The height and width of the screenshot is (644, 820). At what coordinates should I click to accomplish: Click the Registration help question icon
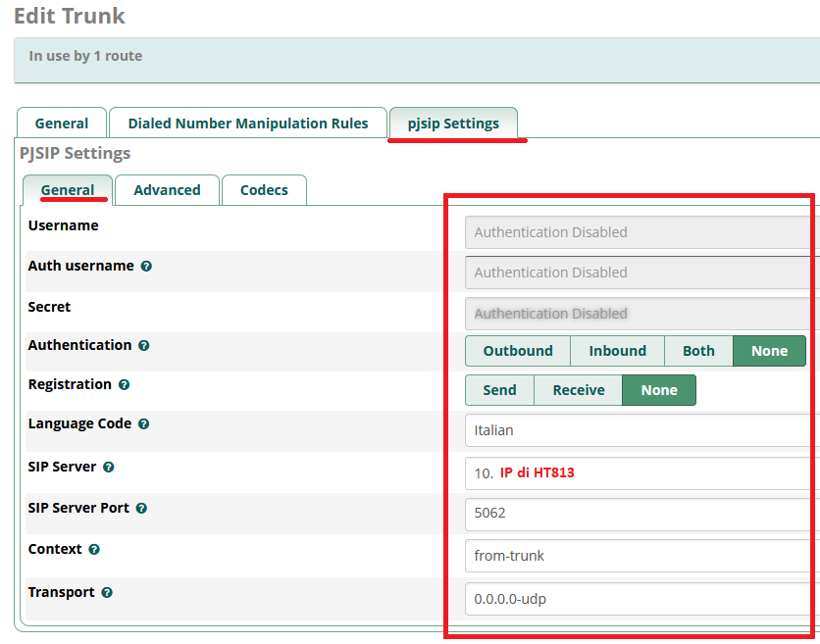coord(124,384)
